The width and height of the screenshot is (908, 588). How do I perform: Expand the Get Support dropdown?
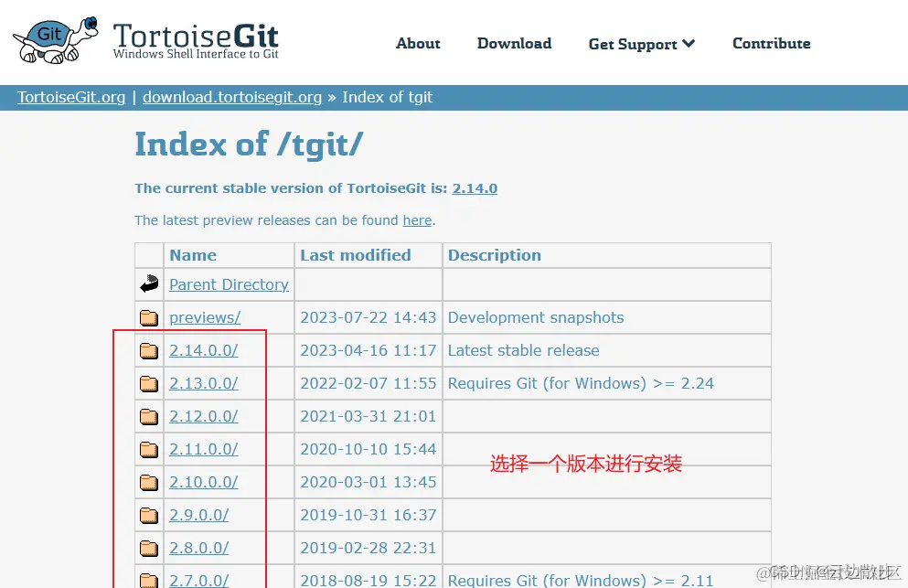642,44
